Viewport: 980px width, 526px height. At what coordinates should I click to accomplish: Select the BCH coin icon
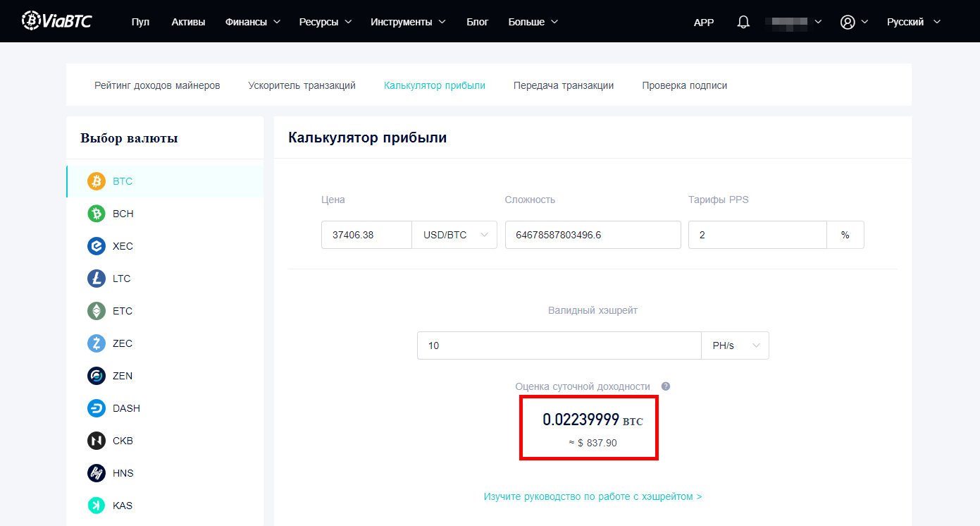pos(97,214)
